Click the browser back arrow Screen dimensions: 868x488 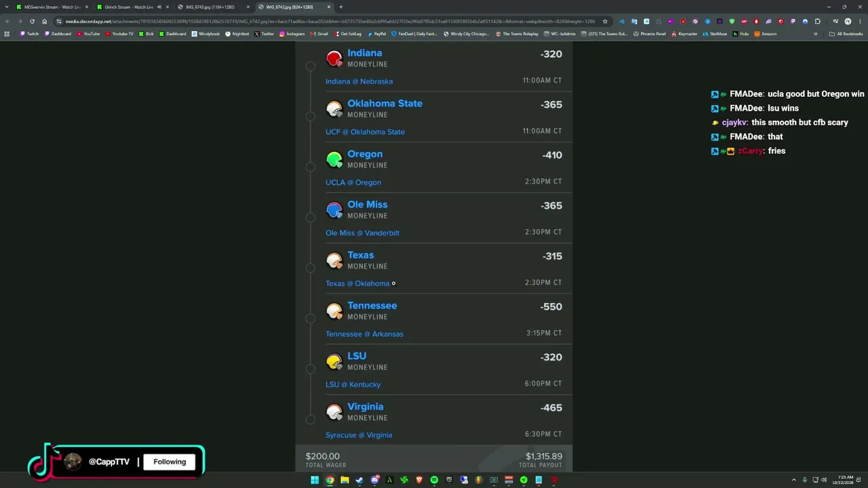[x=7, y=21]
